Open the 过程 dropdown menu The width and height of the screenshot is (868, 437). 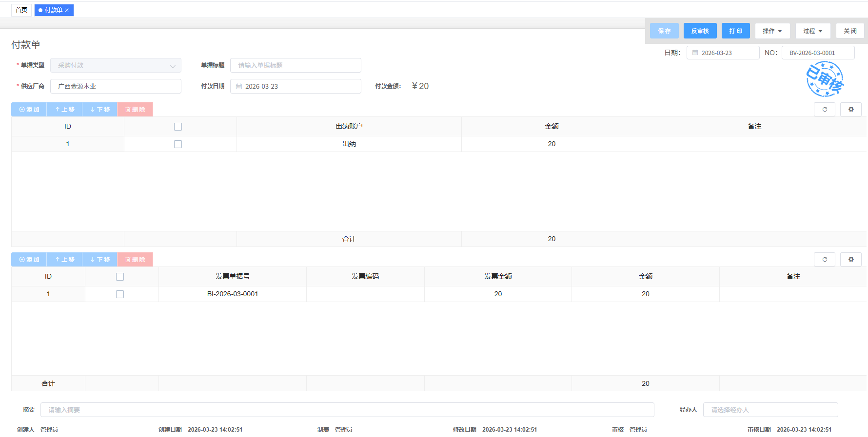tap(813, 31)
